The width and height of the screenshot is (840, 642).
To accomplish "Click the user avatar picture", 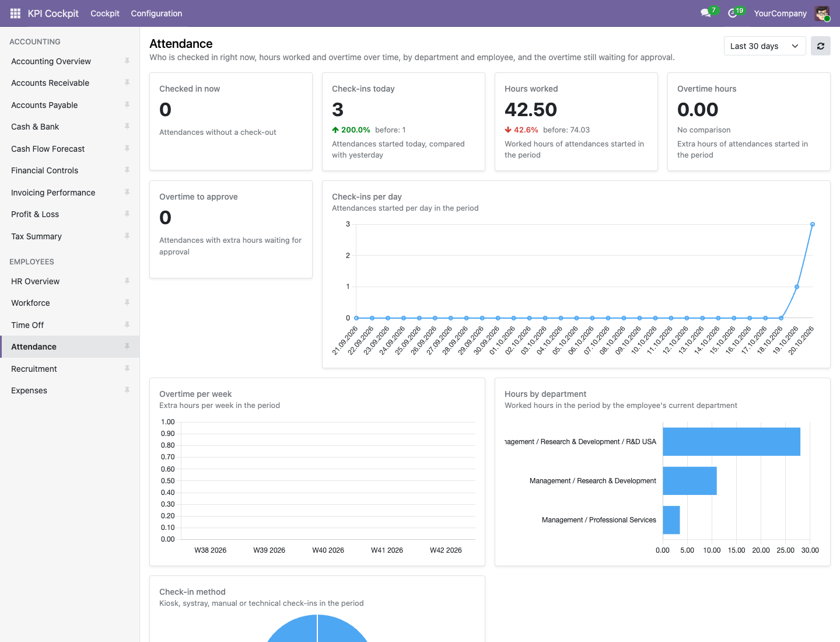I will (x=822, y=13).
